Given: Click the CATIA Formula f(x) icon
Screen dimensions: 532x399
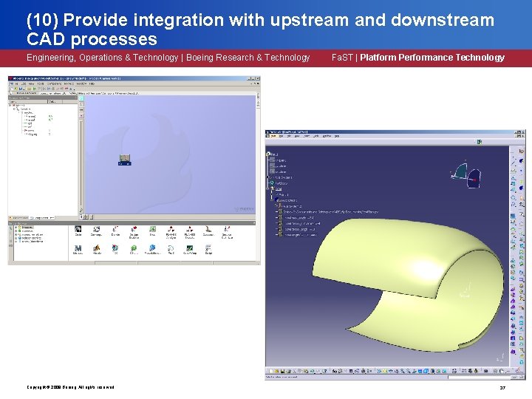Looking at the screenshot, I should pos(335,371).
